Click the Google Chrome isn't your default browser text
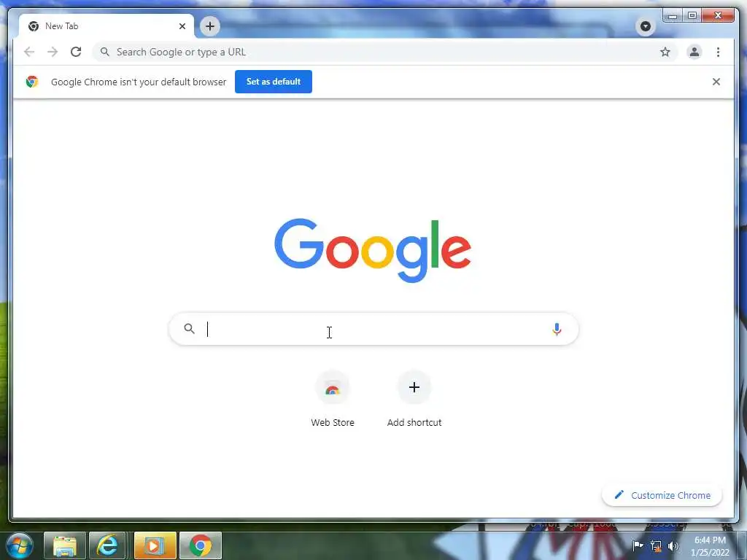 pyautogui.click(x=139, y=82)
